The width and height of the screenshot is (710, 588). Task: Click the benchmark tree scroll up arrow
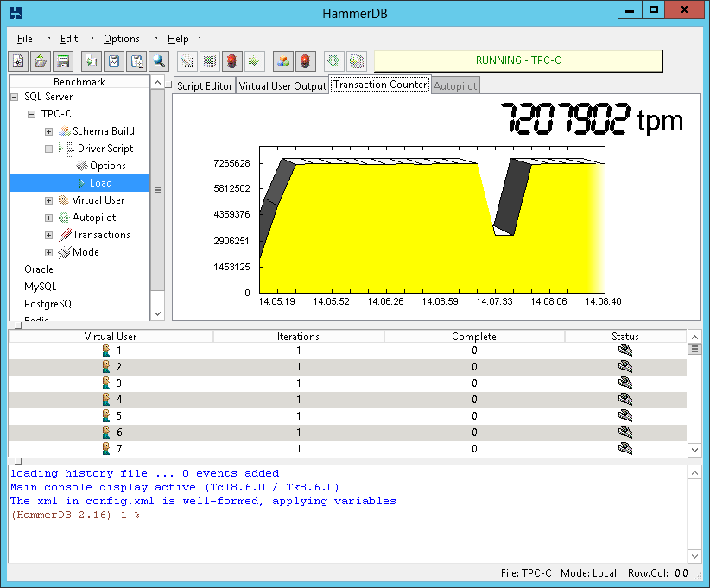pos(157,82)
